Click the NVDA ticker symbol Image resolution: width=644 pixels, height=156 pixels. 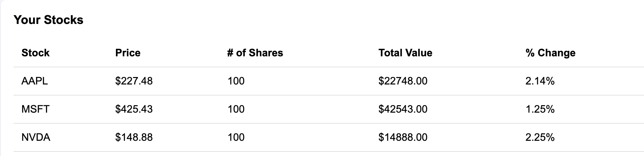[36, 137]
